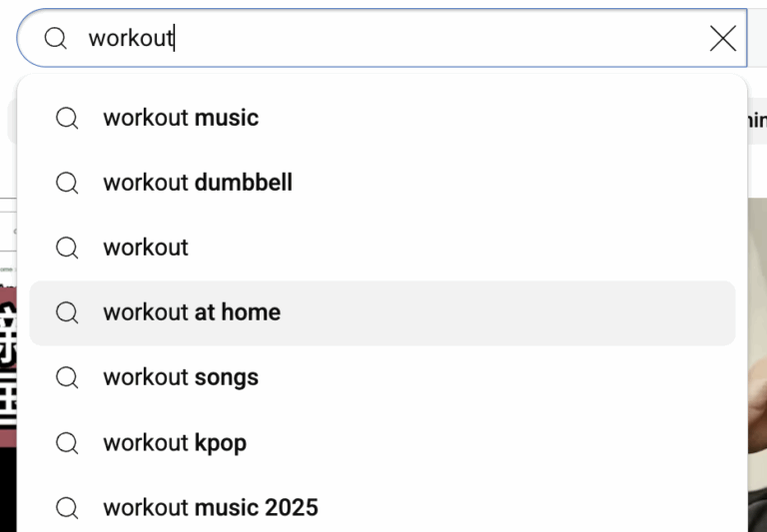The image size is (767, 532).
Task: Click the magnifier icon beside "workout kpop"
Action: click(x=67, y=442)
